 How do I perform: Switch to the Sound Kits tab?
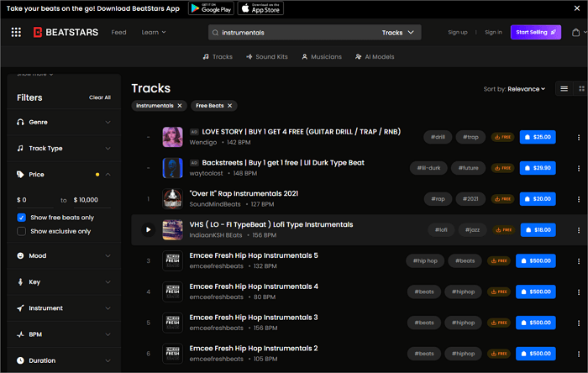[x=266, y=56]
